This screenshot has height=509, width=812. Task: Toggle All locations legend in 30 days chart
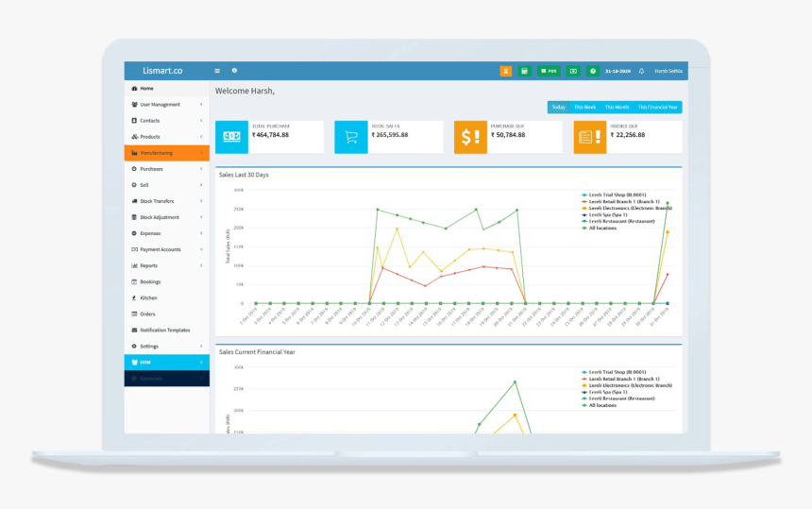click(600, 228)
